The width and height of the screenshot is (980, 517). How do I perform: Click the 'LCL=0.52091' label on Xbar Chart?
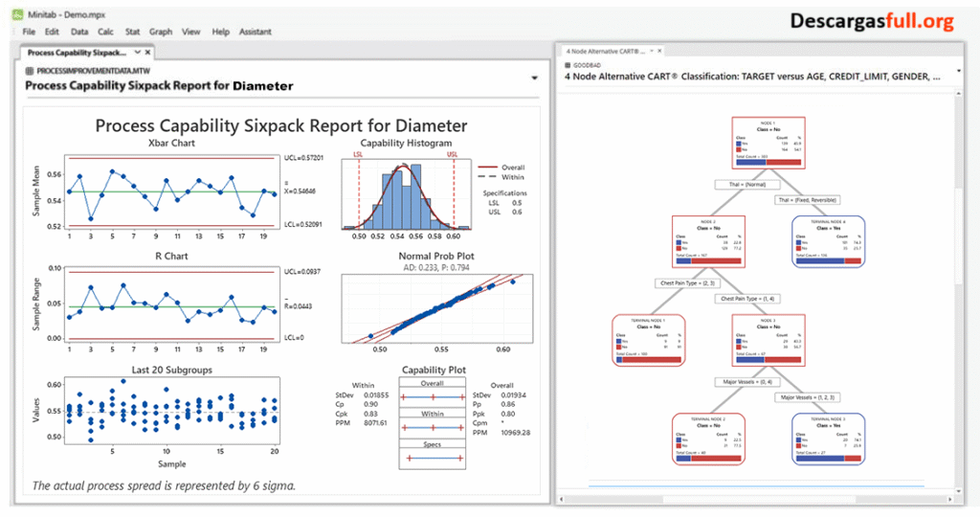click(303, 224)
